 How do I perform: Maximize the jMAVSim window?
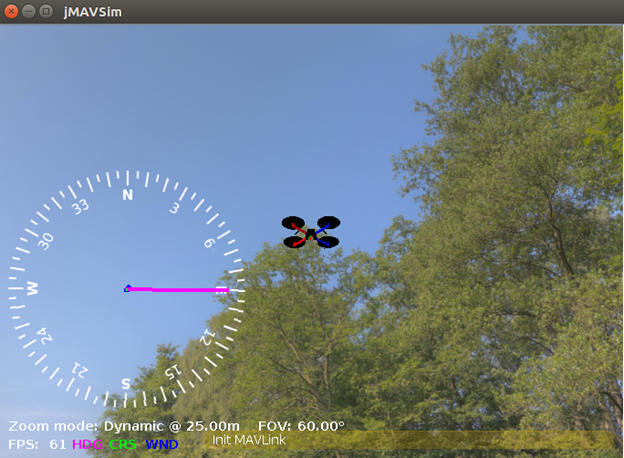coord(46,12)
